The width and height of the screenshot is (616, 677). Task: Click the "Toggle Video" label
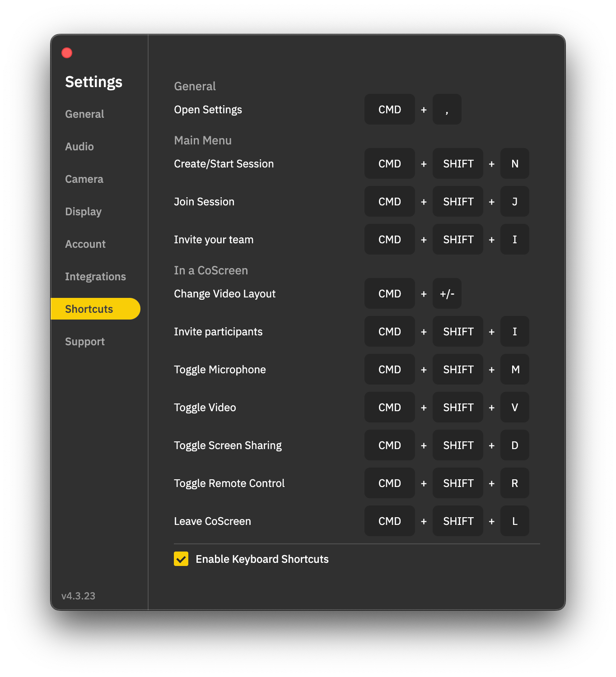click(205, 408)
